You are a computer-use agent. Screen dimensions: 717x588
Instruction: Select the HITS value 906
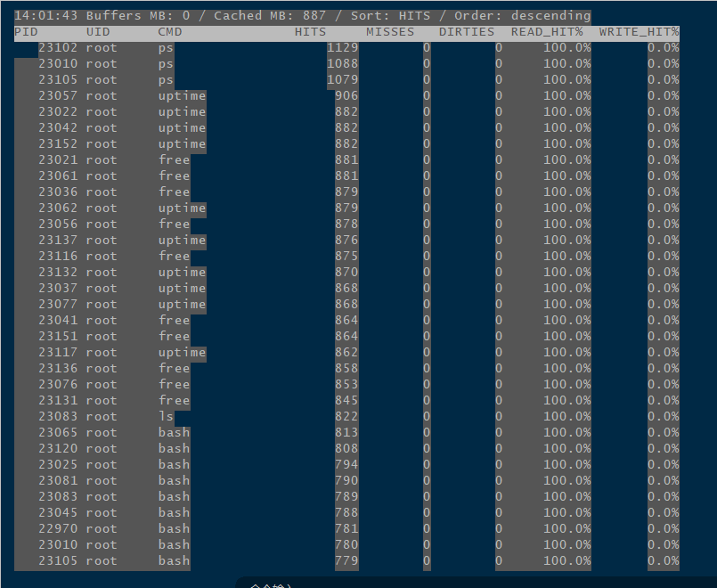pos(346,96)
